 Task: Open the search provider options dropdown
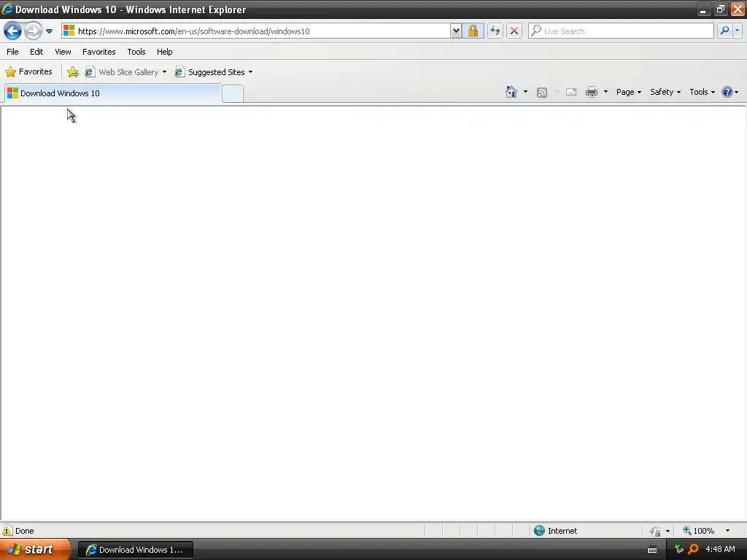(x=737, y=31)
